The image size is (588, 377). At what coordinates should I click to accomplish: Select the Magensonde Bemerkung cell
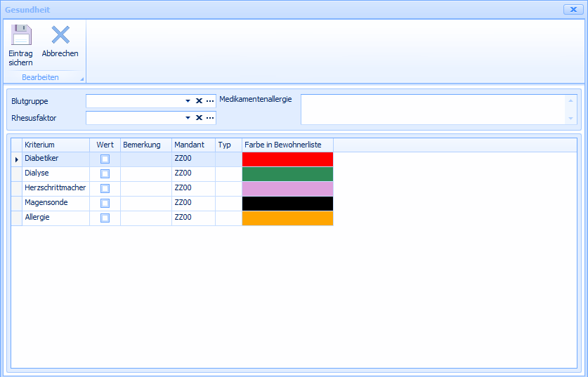145,204
